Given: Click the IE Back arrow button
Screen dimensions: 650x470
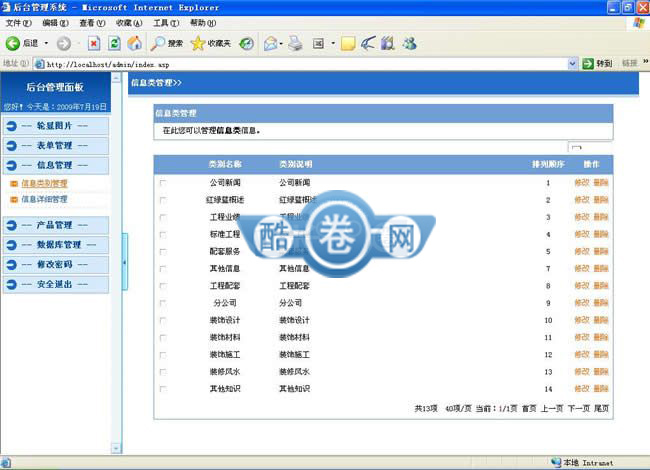Looking at the screenshot, I should (x=12, y=43).
